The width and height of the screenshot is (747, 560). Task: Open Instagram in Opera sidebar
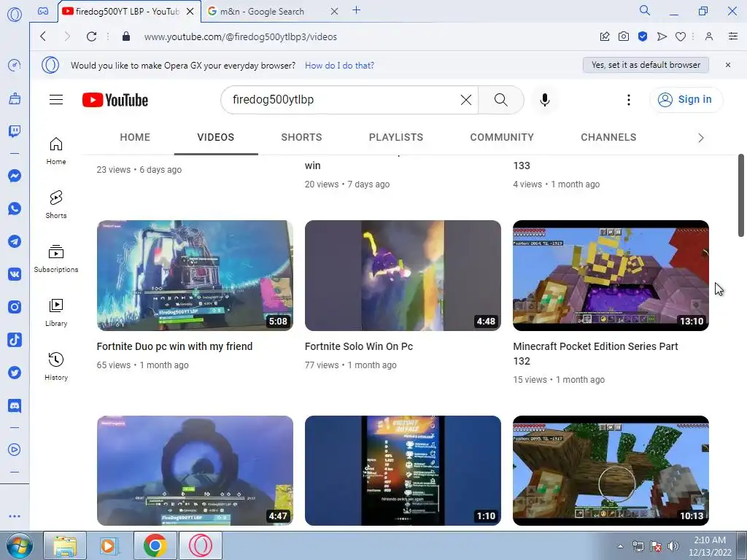[x=15, y=307]
